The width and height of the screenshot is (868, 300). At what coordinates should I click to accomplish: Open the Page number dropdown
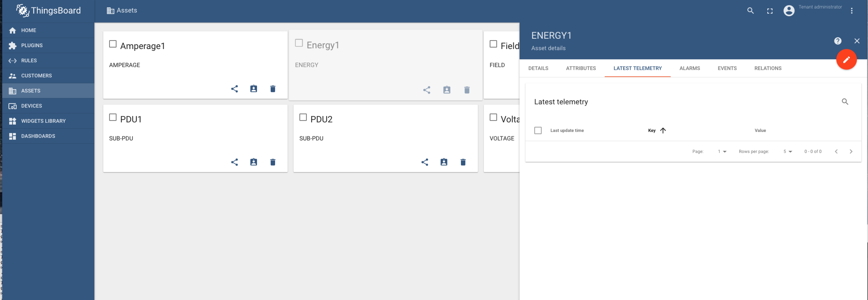tap(722, 151)
